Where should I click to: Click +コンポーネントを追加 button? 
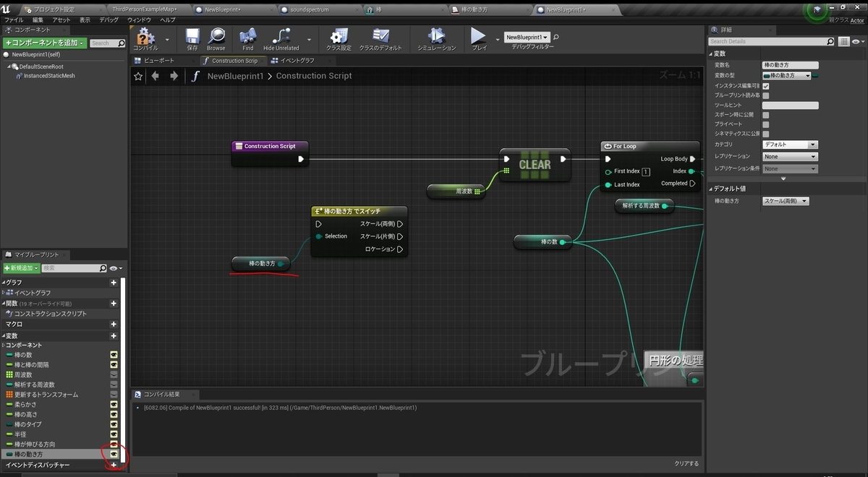click(x=45, y=43)
